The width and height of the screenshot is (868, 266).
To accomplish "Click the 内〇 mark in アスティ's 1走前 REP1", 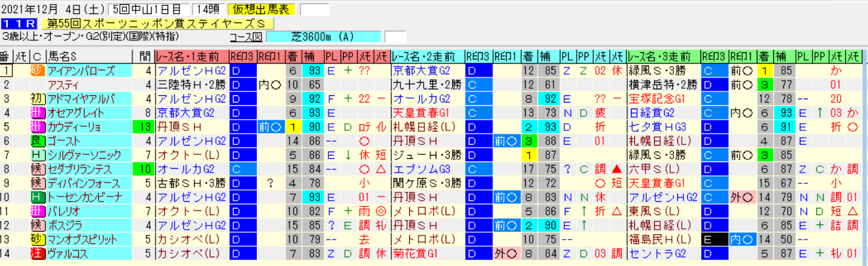I will click(x=269, y=84).
